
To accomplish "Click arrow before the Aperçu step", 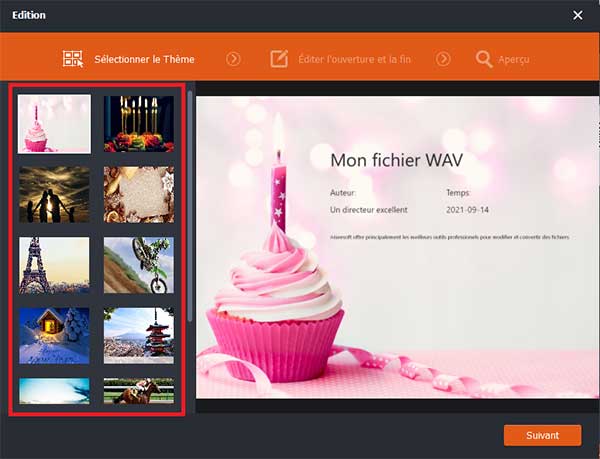I will click(x=442, y=59).
